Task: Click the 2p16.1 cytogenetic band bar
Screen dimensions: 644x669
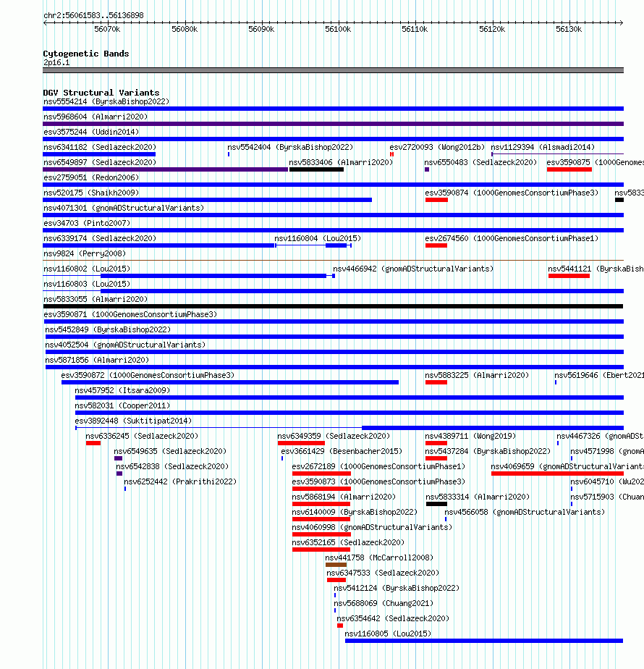Action: pos(333,70)
